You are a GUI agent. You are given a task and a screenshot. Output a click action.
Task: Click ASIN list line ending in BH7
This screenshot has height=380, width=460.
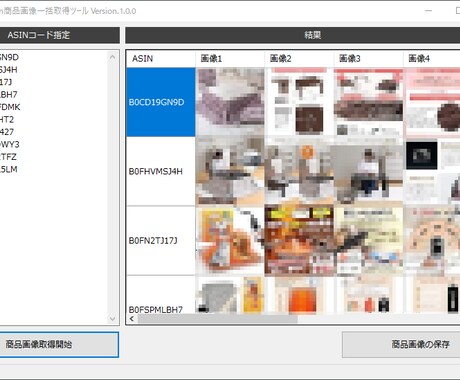(9, 95)
